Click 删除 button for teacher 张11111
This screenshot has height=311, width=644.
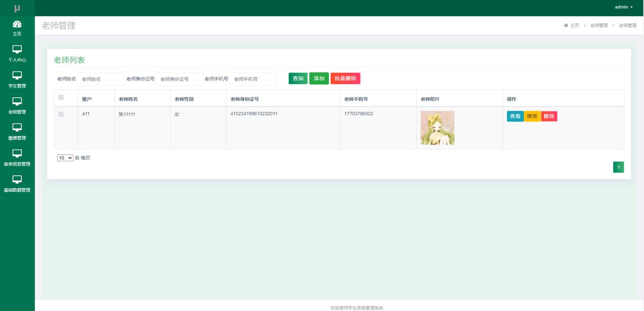549,116
